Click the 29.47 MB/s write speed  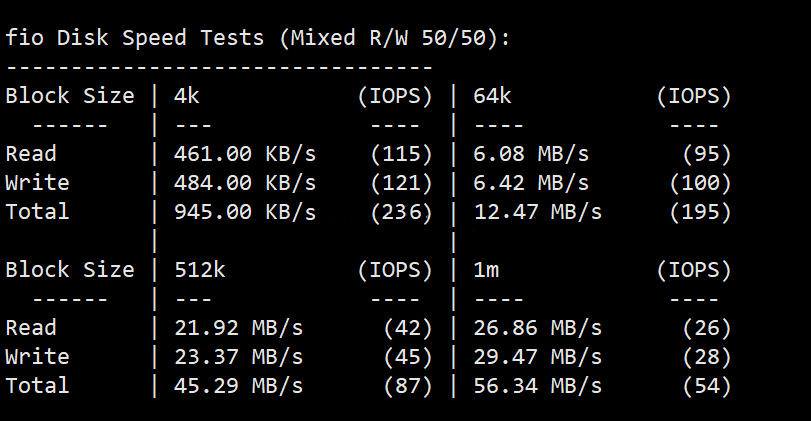[537, 356]
